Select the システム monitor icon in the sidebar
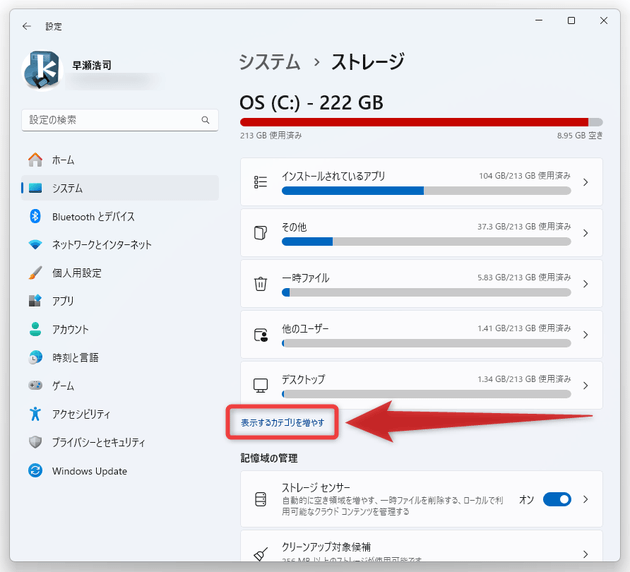This screenshot has width=630, height=572. 35,188
